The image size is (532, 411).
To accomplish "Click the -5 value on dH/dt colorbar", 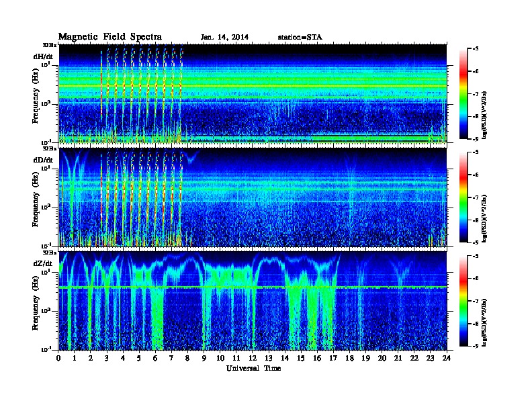I will [x=476, y=49].
